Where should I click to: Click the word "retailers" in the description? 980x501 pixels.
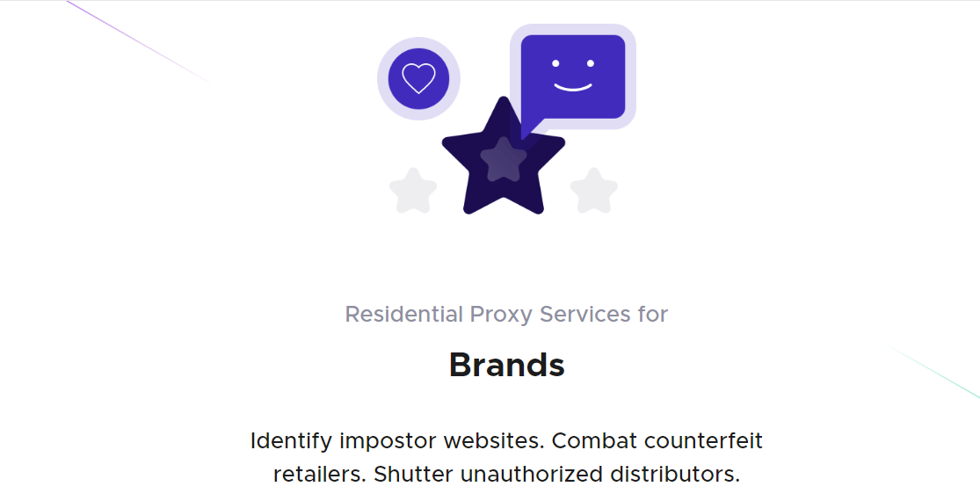click(x=319, y=475)
